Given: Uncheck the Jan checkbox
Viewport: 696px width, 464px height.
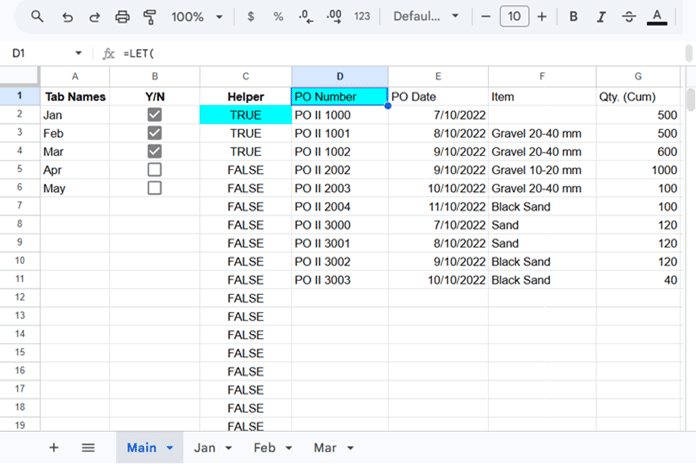Looking at the screenshot, I should pyautogui.click(x=154, y=115).
